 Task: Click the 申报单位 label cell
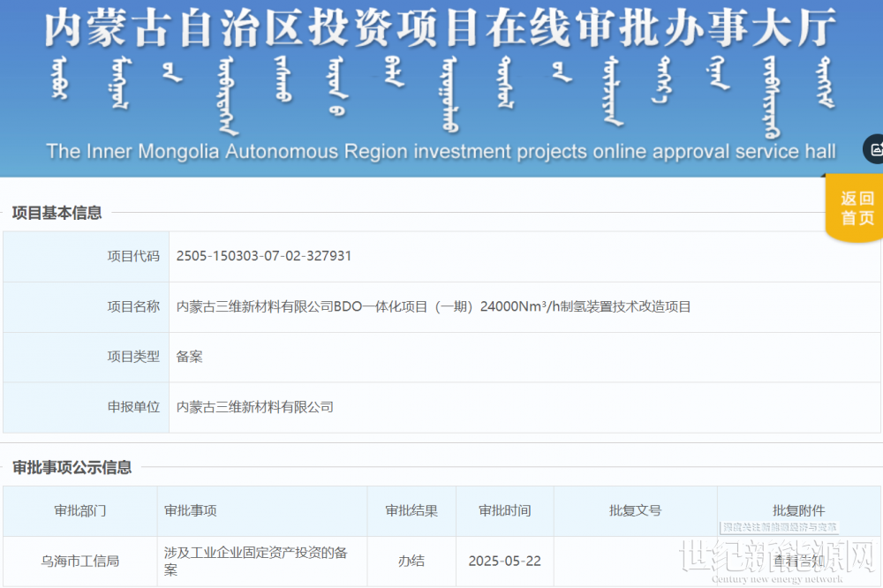pos(87,407)
